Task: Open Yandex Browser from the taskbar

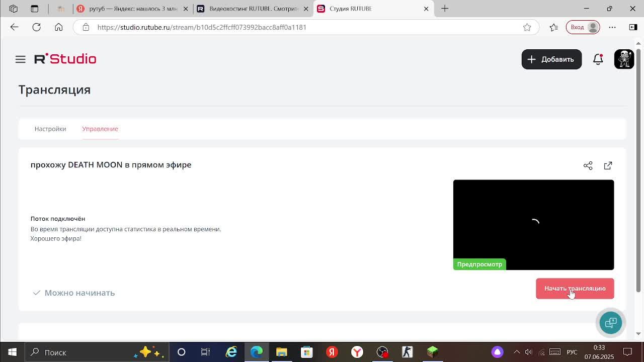Action: click(x=357, y=352)
